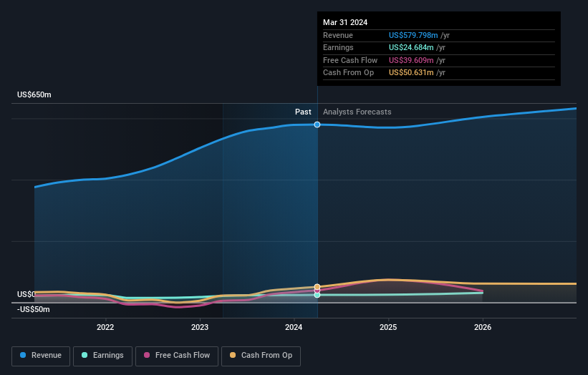Click the 2026 axis label
Screen dimensions: 588x375
click(483, 327)
